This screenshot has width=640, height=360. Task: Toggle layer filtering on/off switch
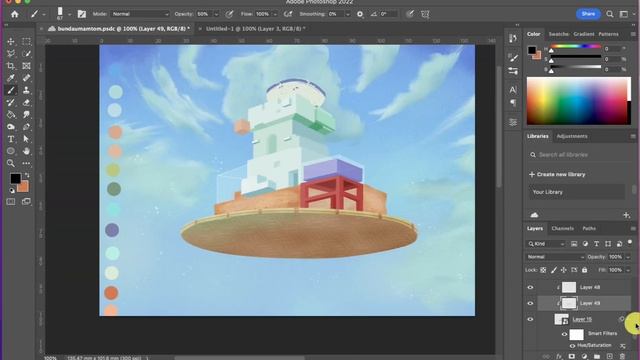coord(630,242)
